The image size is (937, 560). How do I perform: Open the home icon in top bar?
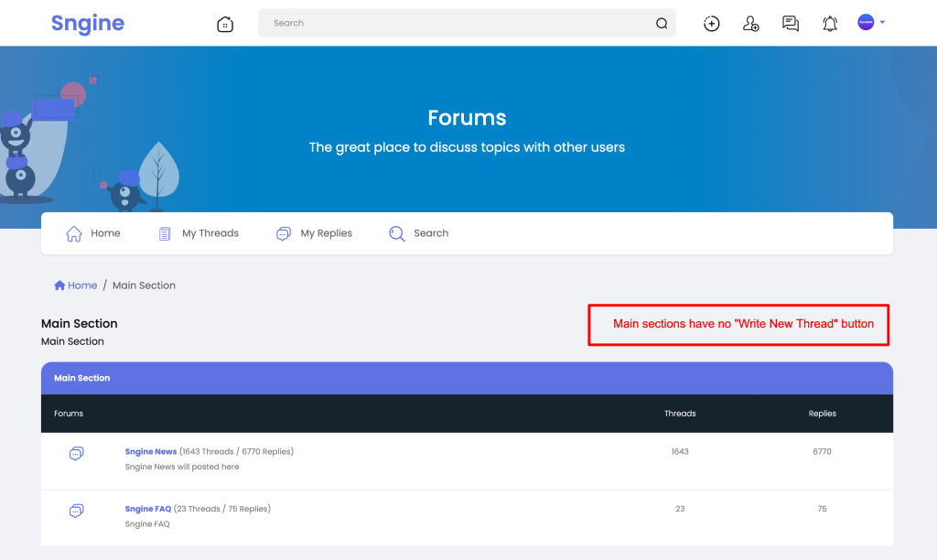(225, 24)
